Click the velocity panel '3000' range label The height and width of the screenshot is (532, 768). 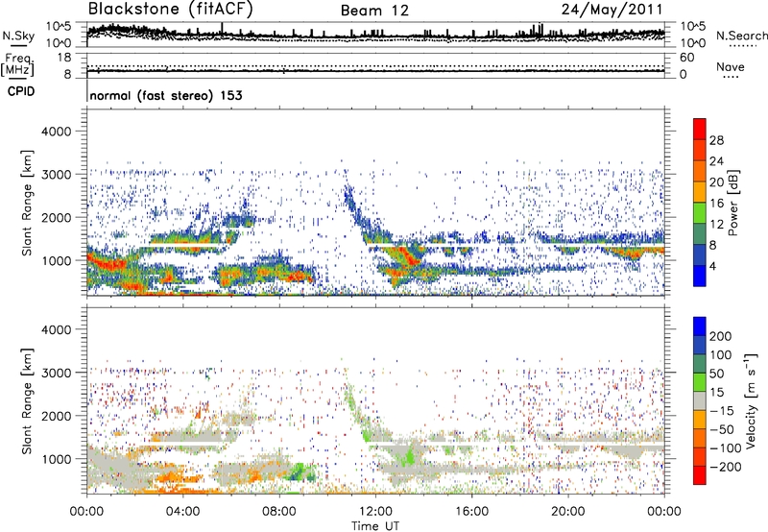[x=56, y=373]
